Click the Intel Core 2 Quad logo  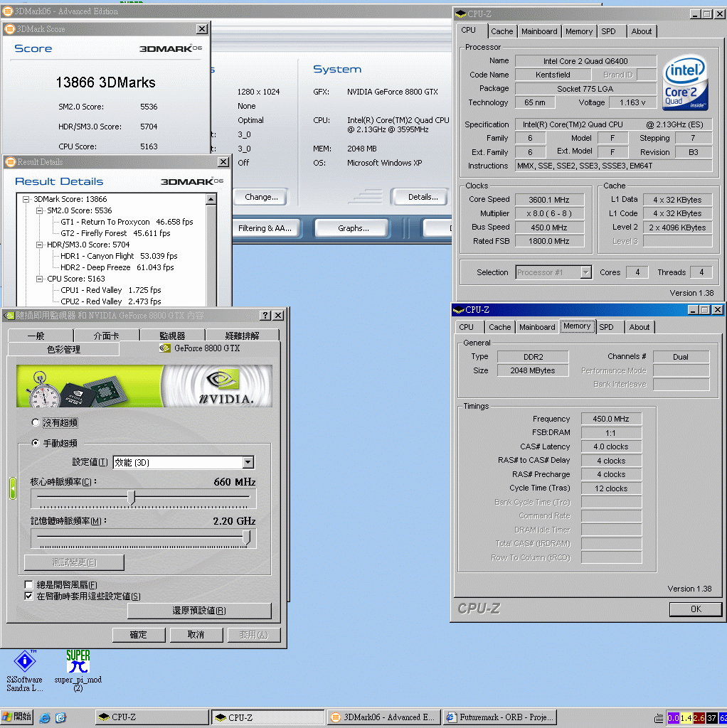point(685,82)
